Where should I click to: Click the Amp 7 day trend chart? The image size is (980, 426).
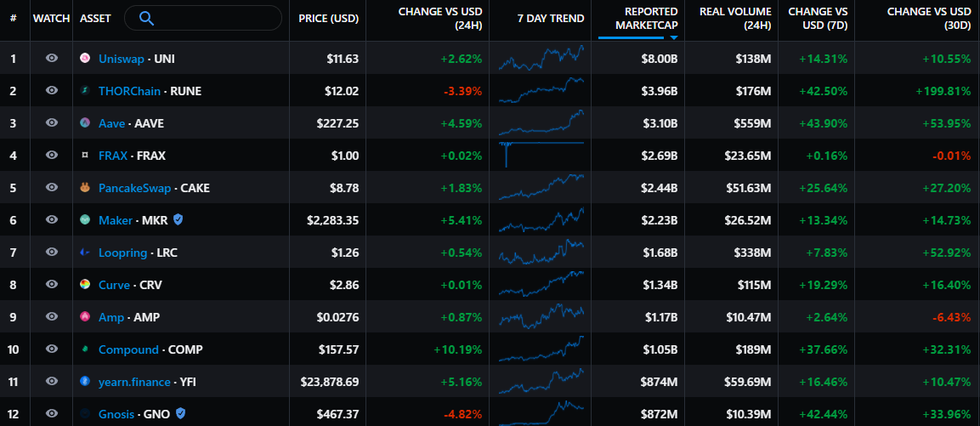coord(541,317)
